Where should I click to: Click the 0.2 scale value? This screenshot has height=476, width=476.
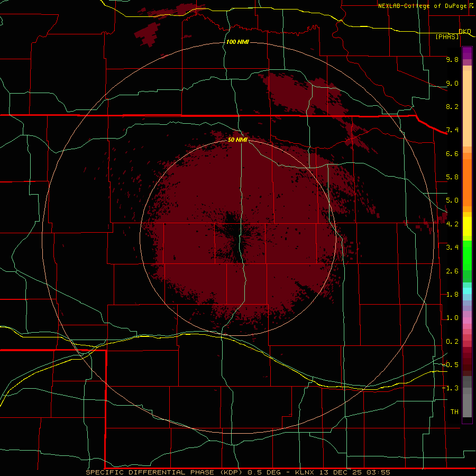click(x=452, y=342)
